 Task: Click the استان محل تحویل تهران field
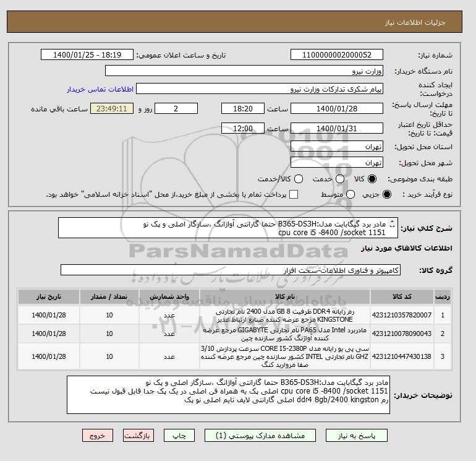(x=337, y=147)
